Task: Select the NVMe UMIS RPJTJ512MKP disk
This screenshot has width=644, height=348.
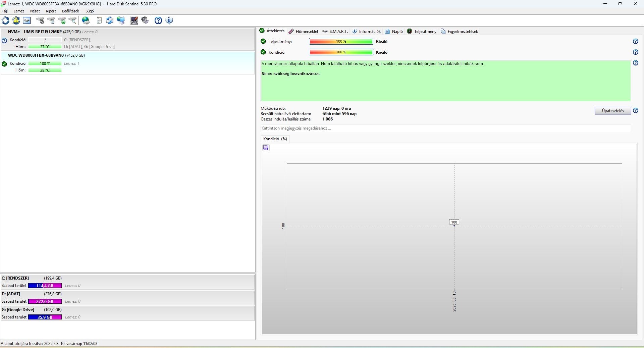Action: tap(127, 39)
